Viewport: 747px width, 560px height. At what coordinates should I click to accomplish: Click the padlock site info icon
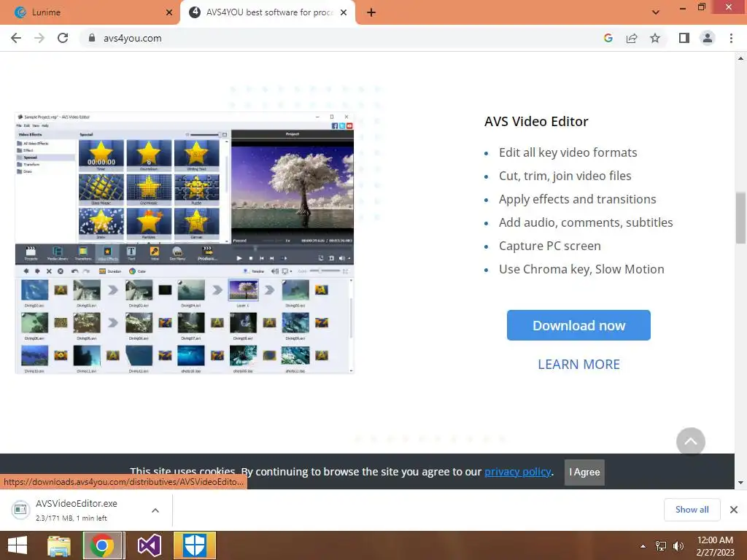(92, 38)
